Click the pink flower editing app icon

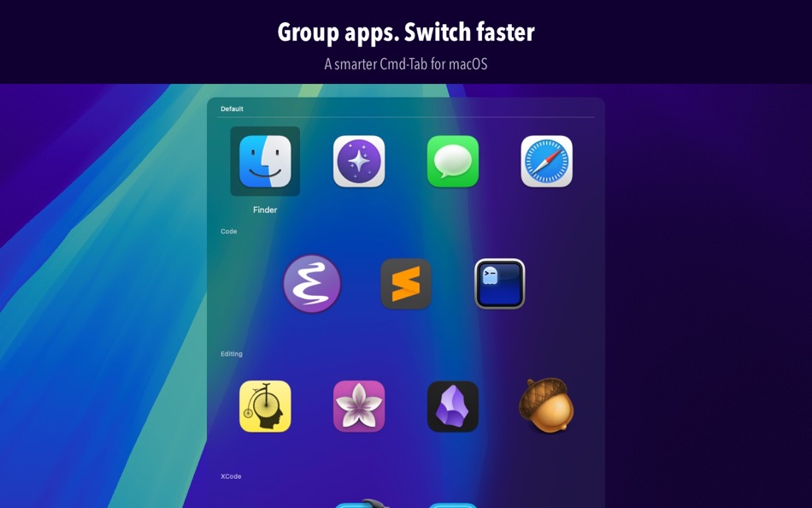(358, 406)
